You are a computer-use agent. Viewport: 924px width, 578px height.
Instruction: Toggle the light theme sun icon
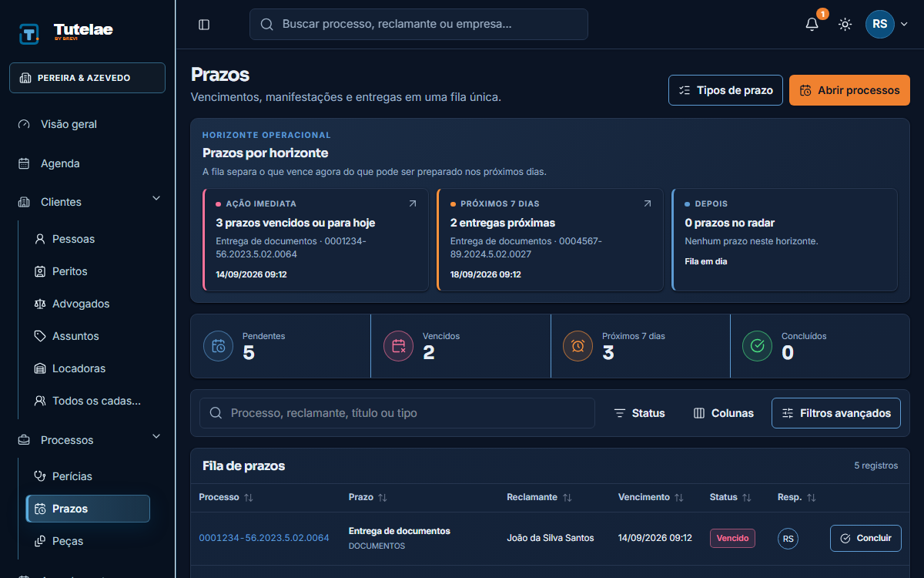pos(845,25)
